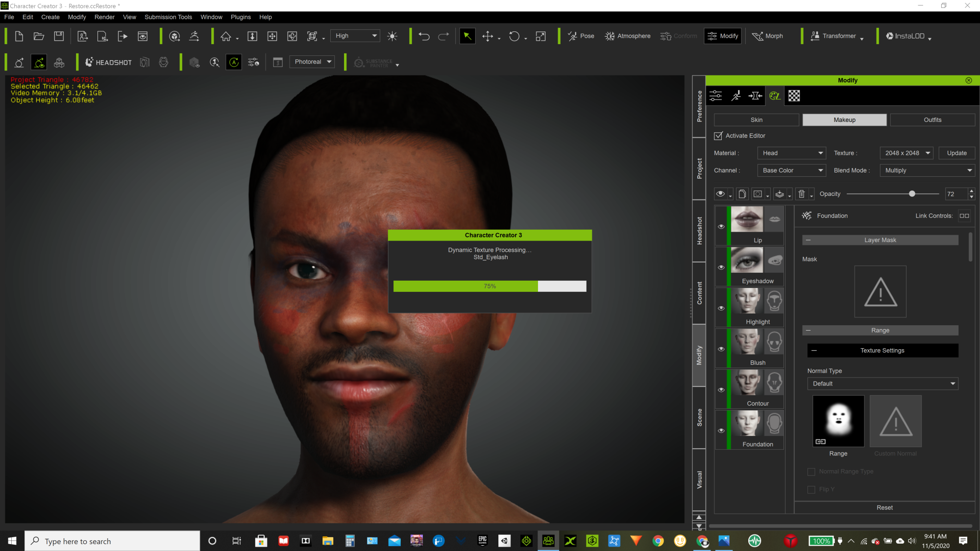
Task: Open the Submission Tools menu
Action: tap(168, 17)
